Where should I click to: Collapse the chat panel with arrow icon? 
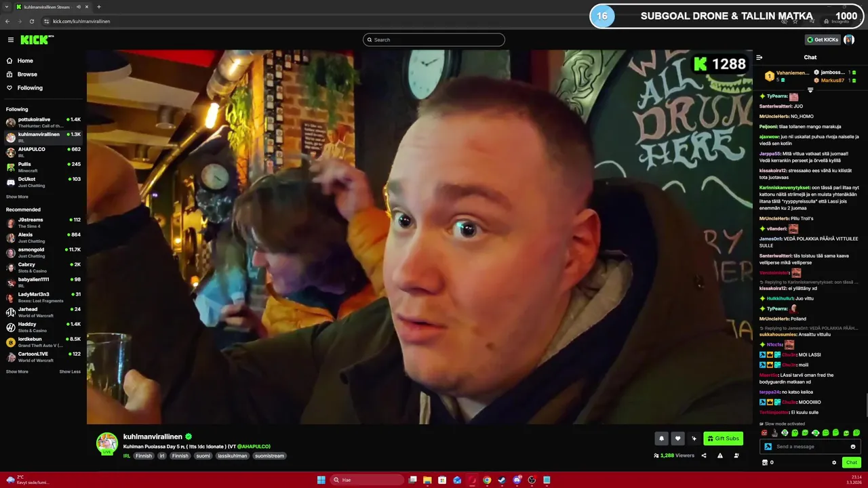point(759,58)
